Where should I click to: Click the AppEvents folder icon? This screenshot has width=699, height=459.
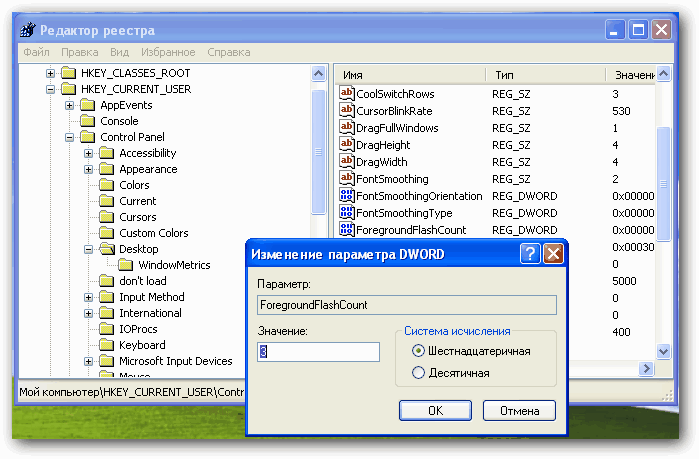tap(87, 105)
